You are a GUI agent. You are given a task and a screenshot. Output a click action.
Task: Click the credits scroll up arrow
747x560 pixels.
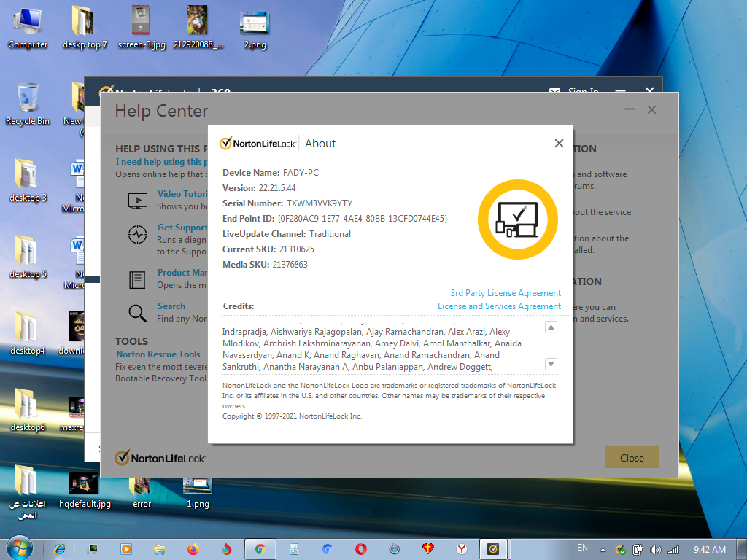[551, 327]
